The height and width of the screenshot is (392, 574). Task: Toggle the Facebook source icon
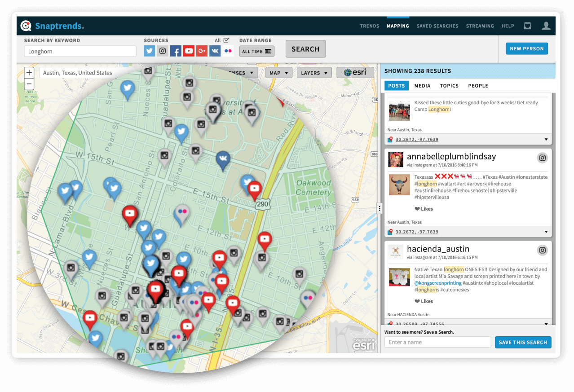coord(176,51)
